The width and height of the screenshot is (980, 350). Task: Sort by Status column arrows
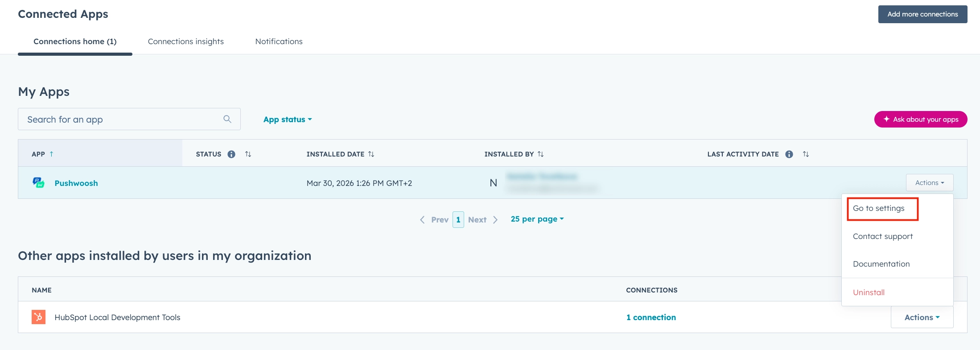tap(248, 154)
